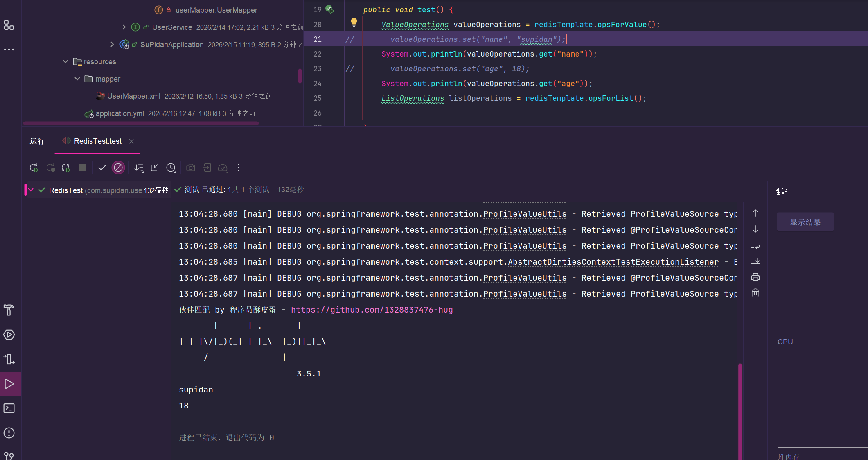Click the print console output icon

coord(755,277)
